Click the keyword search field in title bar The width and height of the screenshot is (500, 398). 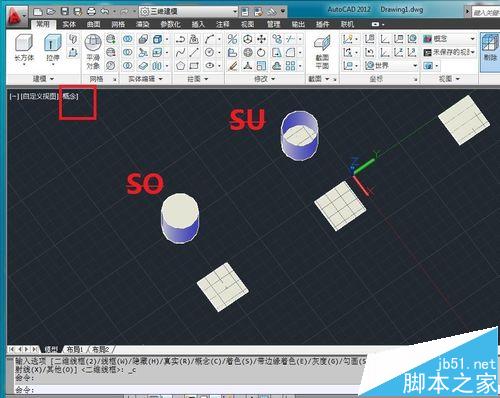click(486, 12)
